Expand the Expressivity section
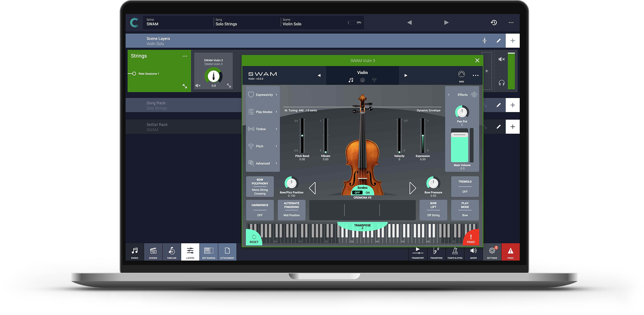644x315 pixels. point(263,95)
